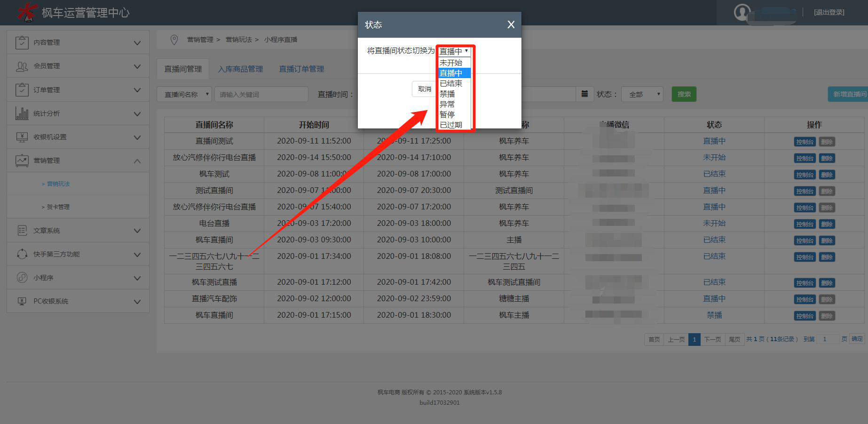Click the 营销管理 chart icon
868x424 pixels.
click(22, 160)
